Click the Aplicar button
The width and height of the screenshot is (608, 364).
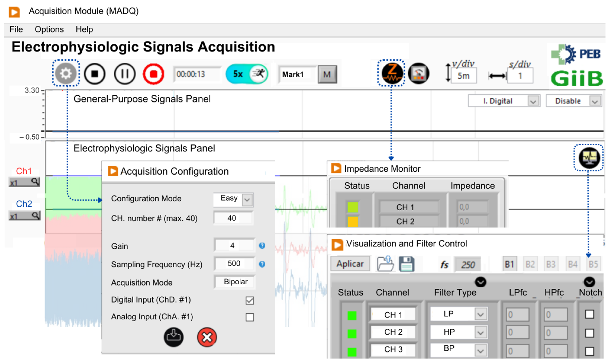pos(350,264)
